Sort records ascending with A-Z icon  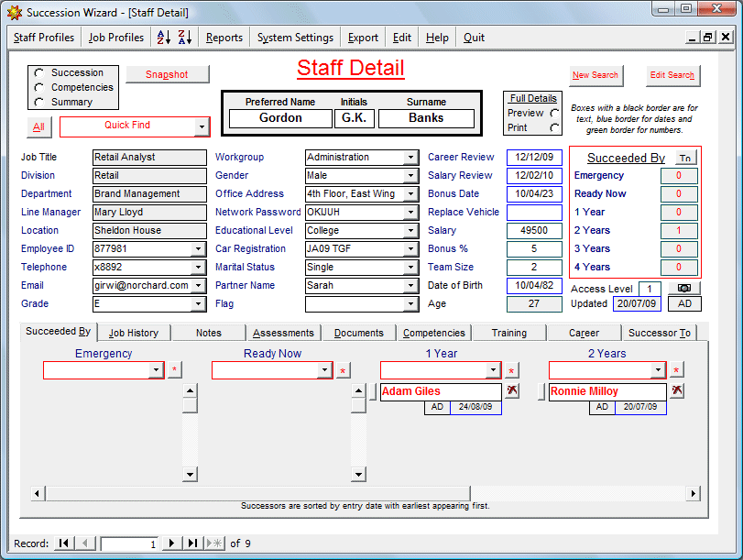pyautogui.click(x=163, y=38)
